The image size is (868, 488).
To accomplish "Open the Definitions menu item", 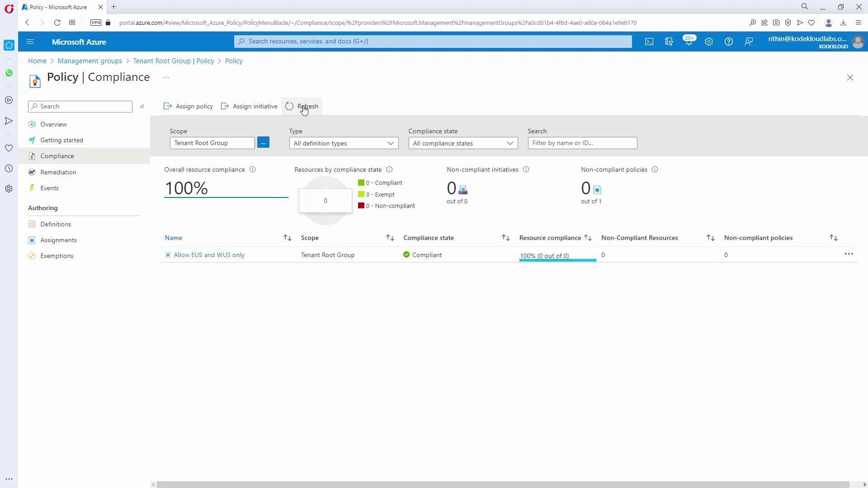I will [x=56, y=224].
